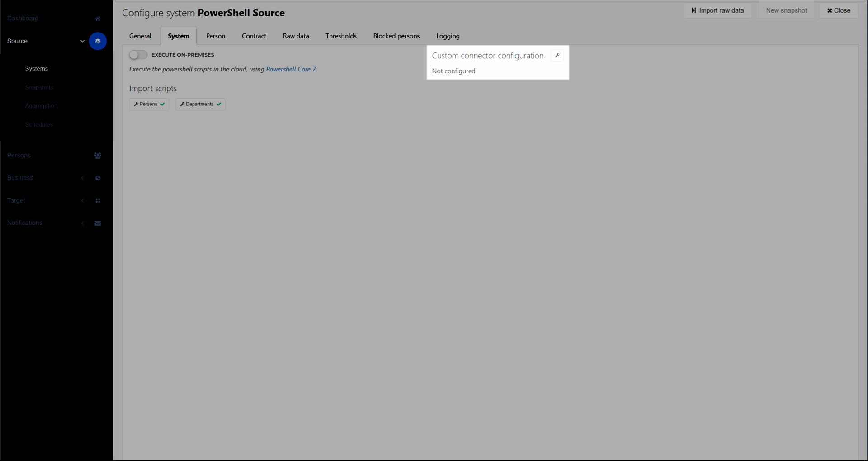Click the Target sidebar label
The image size is (868, 461).
tap(16, 201)
